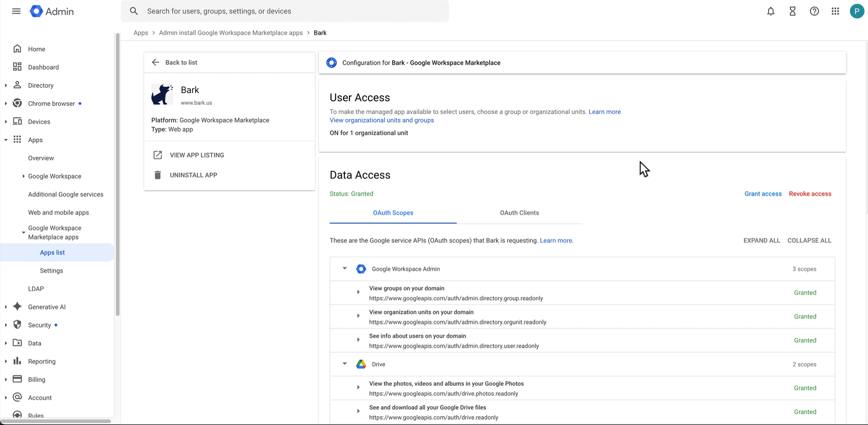Click the Google Admin logo
Image resolution: width=868 pixels, height=425 pixels.
click(52, 11)
